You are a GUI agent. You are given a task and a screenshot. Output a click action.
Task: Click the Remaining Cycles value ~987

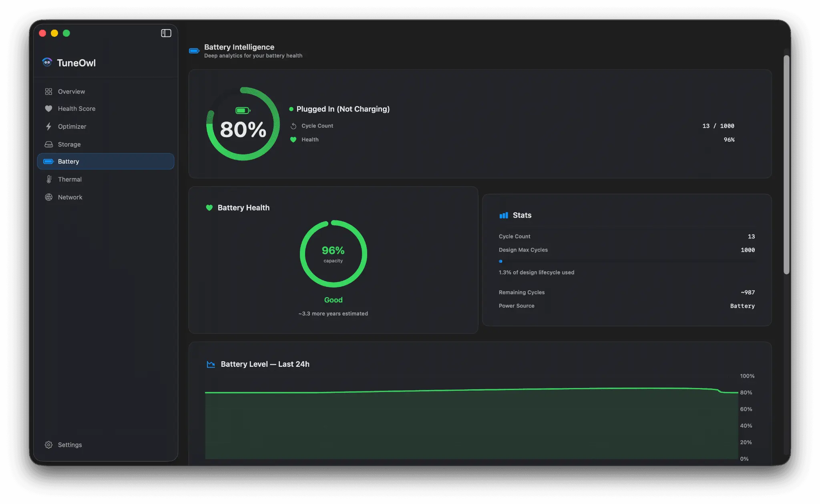tap(748, 292)
